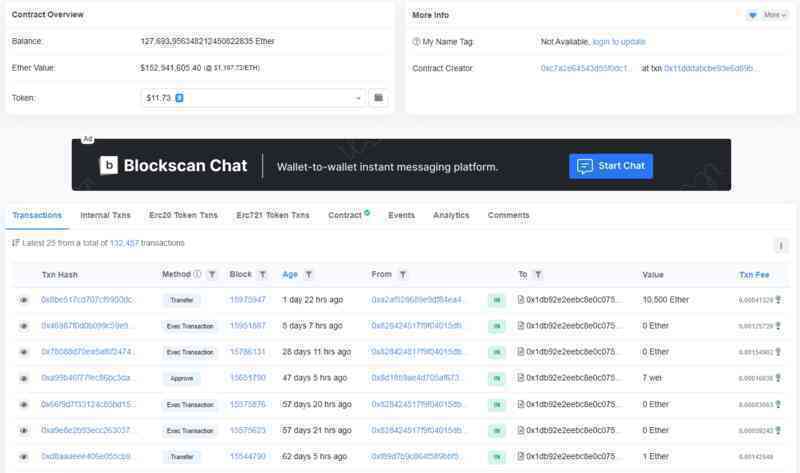Click the Transfer badge on the 1 day 22 hrs row
The width and height of the screenshot is (800, 473).
coord(182,300)
